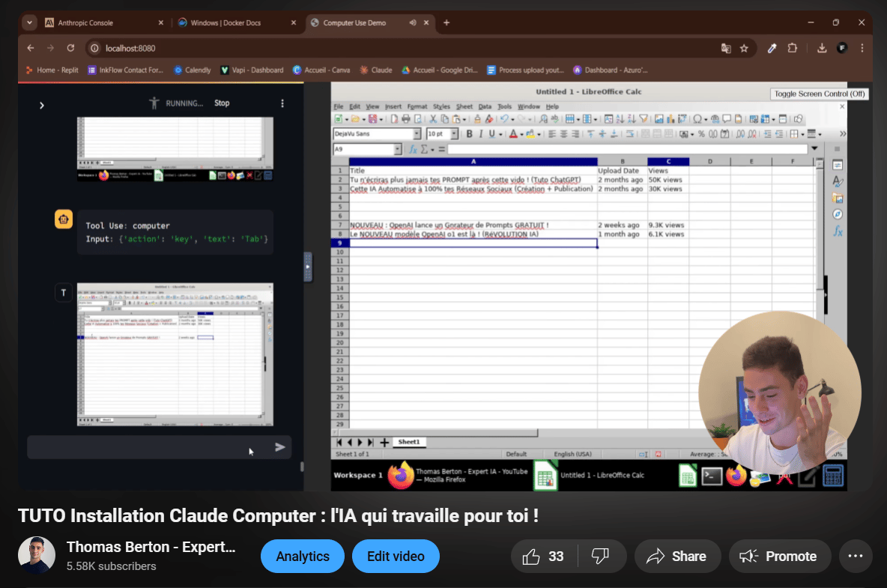This screenshot has height=588, width=887.
Task: Open the terminal icon in the desktop taskbar
Action: click(712, 476)
